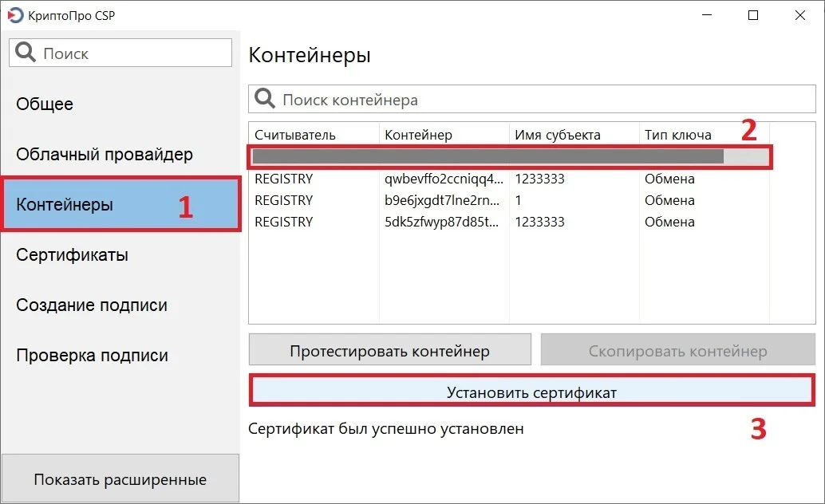Click the Контейнеры page heading

click(310, 55)
